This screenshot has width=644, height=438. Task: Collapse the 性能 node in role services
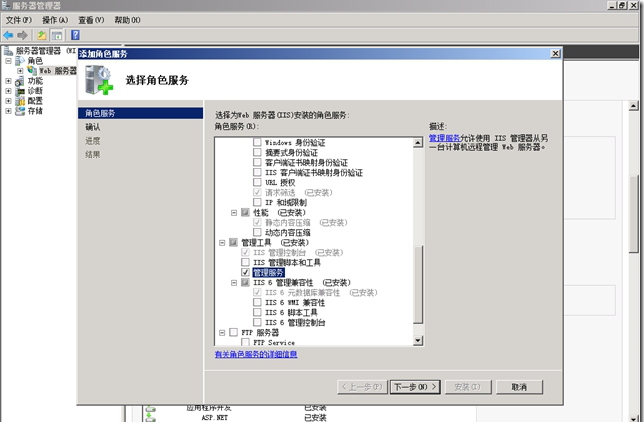coord(234,212)
